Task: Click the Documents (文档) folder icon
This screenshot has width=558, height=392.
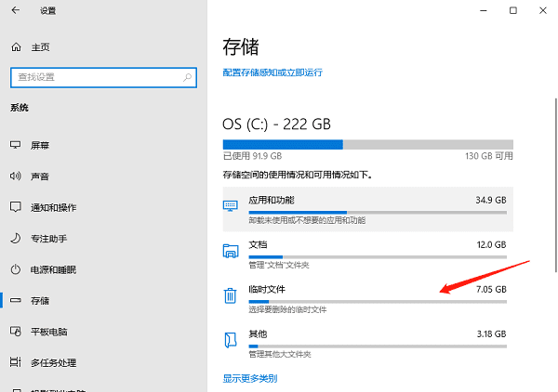Action: click(x=231, y=250)
